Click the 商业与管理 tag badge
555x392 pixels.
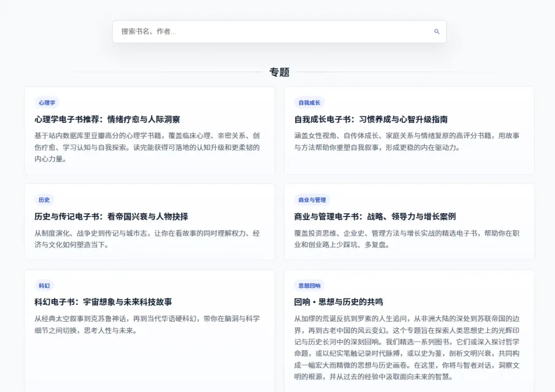[312, 200]
